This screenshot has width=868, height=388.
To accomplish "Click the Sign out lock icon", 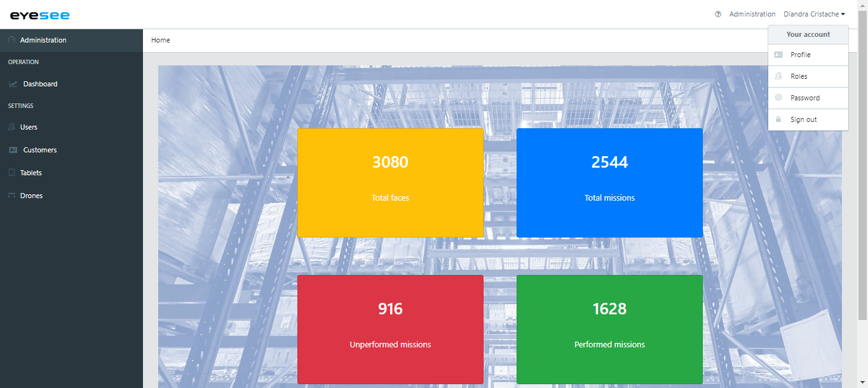I will pyautogui.click(x=778, y=119).
